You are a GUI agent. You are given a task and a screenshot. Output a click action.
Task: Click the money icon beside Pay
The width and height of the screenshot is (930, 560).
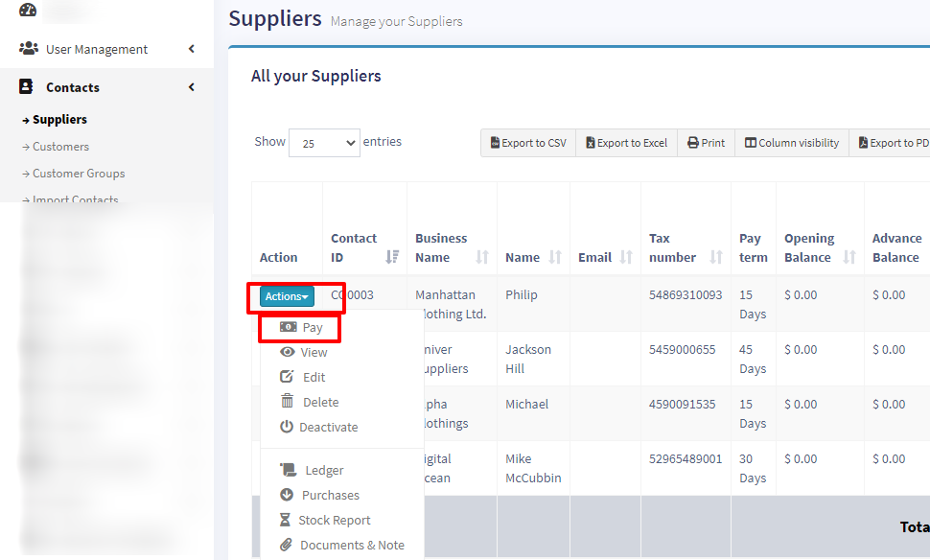[288, 327]
